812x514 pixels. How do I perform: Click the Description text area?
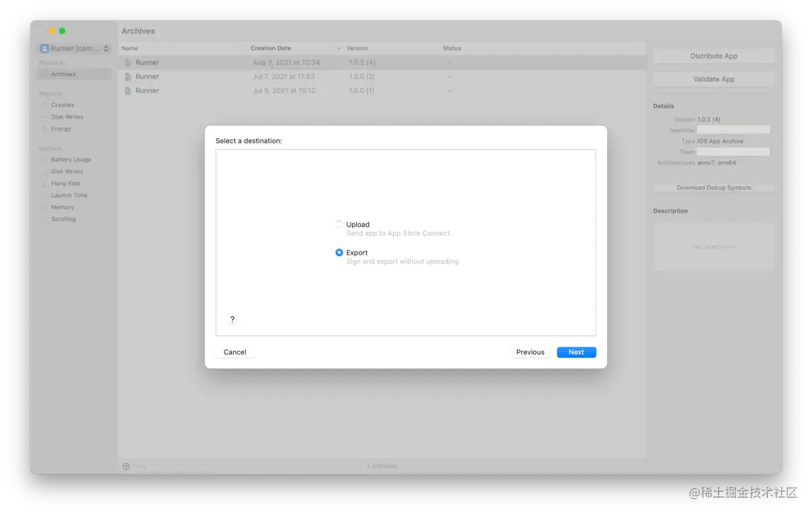pyautogui.click(x=714, y=247)
